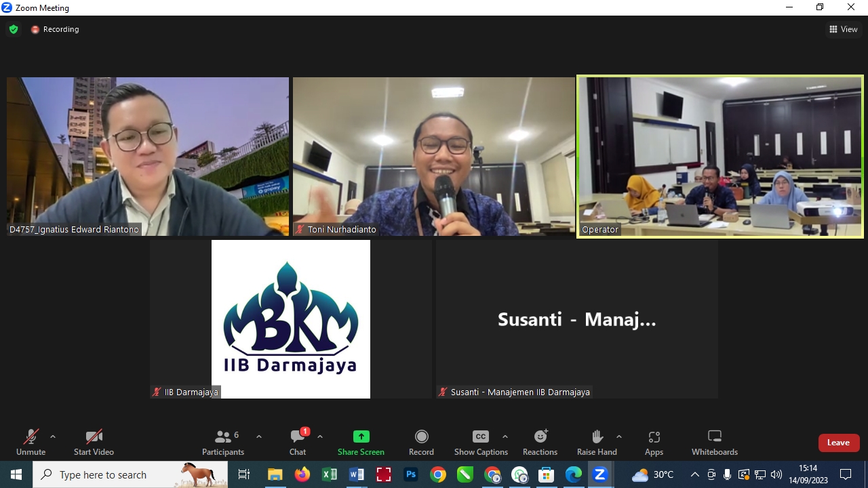Viewport: 868px width, 488px height.
Task: Open Zoom Apps
Action: [x=654, y=443]
